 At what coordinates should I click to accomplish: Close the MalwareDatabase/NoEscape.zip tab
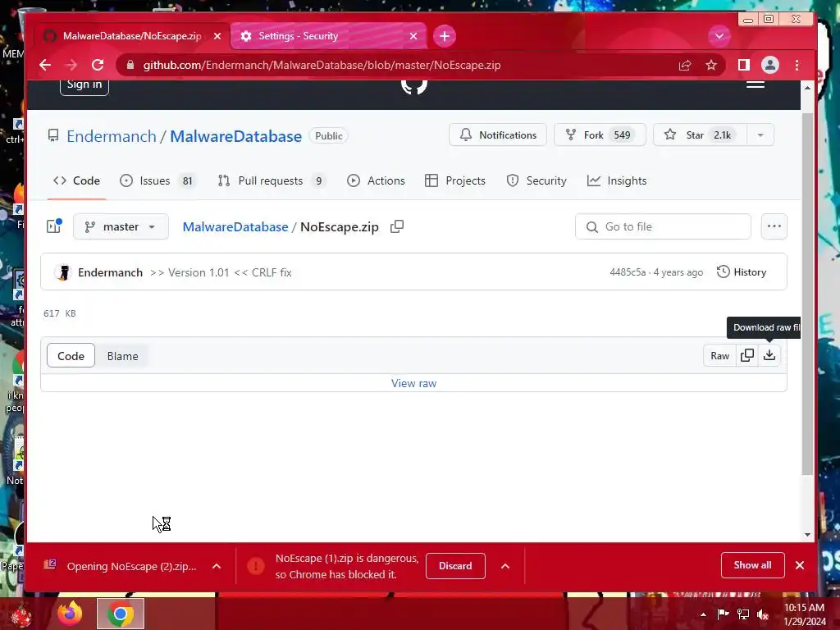[217, 36]
